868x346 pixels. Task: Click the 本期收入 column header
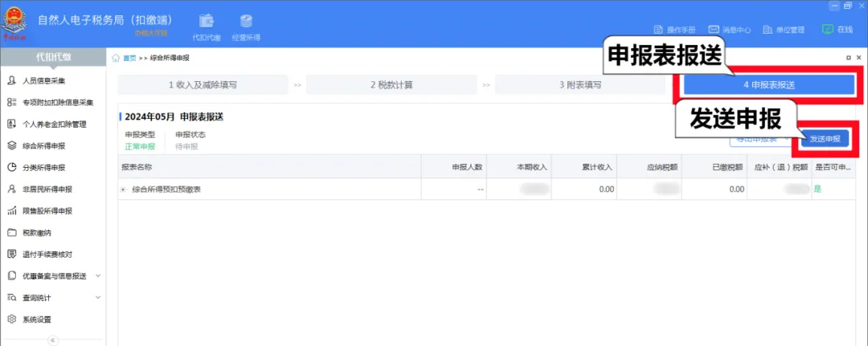(519, 166)
